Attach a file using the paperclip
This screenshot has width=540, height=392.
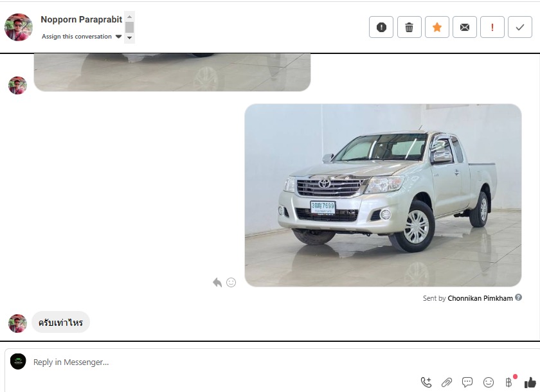(x=447, y=382)
